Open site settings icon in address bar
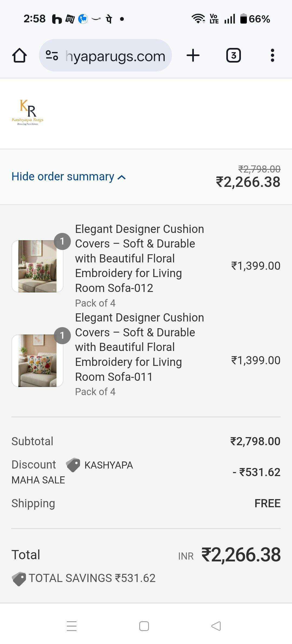Viewport: 292px width, 644px height. pyautogui.click(x=52, y=56)
